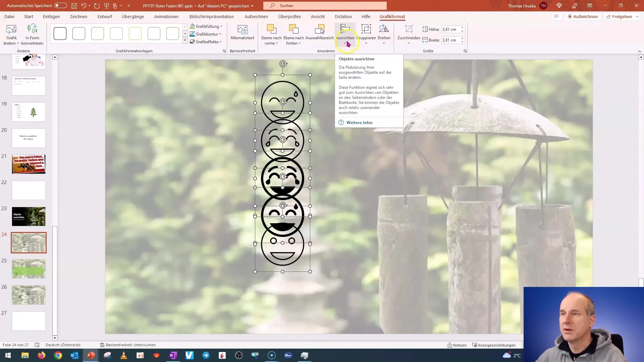Click Ebene nach hinten button

(293, 35)
